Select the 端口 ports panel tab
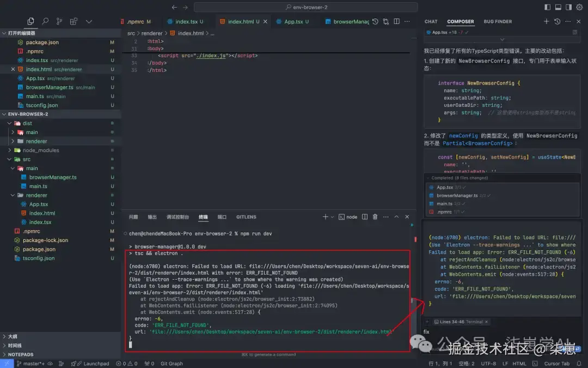Screen dimensions: 588x368 click(x=222, y=217)
